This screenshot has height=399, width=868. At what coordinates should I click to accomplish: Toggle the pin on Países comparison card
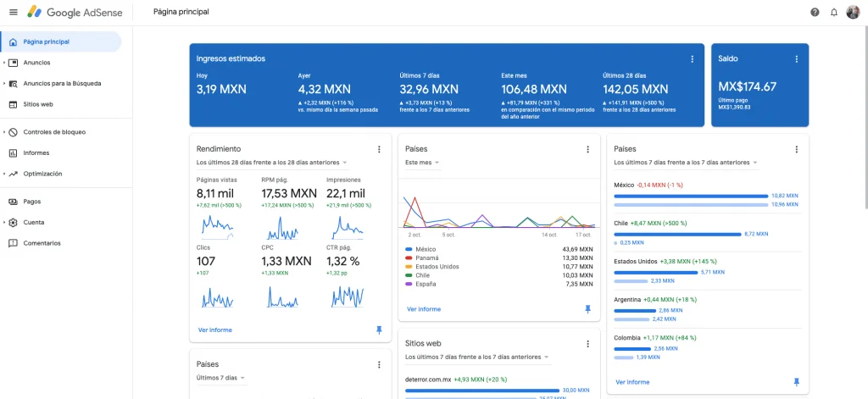pos(797,382)
